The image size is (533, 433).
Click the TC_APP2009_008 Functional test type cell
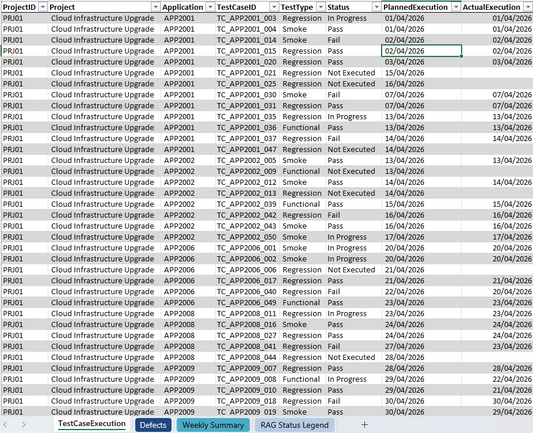[x=302, y=379]
